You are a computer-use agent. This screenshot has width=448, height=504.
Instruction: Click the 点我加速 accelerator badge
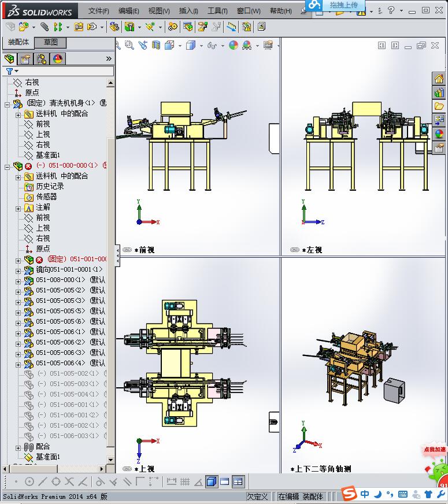(435, 449)
